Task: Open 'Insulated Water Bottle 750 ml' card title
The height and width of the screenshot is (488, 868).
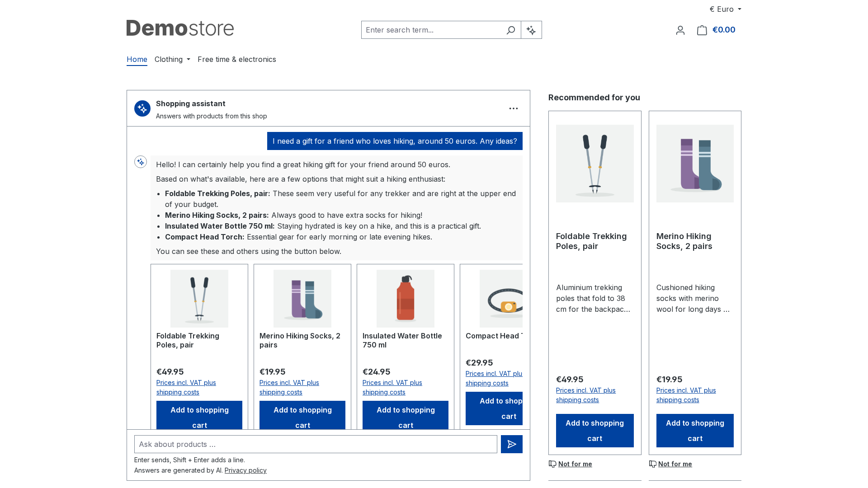Action: point(402,340)
